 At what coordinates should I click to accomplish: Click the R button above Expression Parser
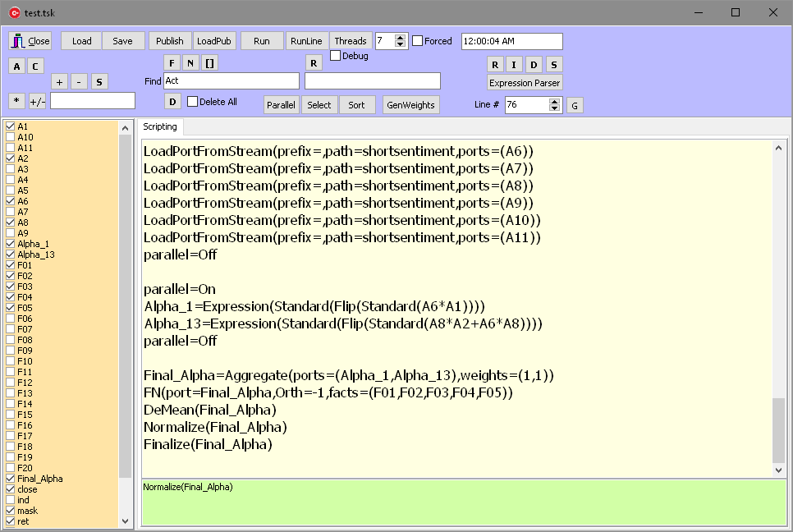click(495, 65)
